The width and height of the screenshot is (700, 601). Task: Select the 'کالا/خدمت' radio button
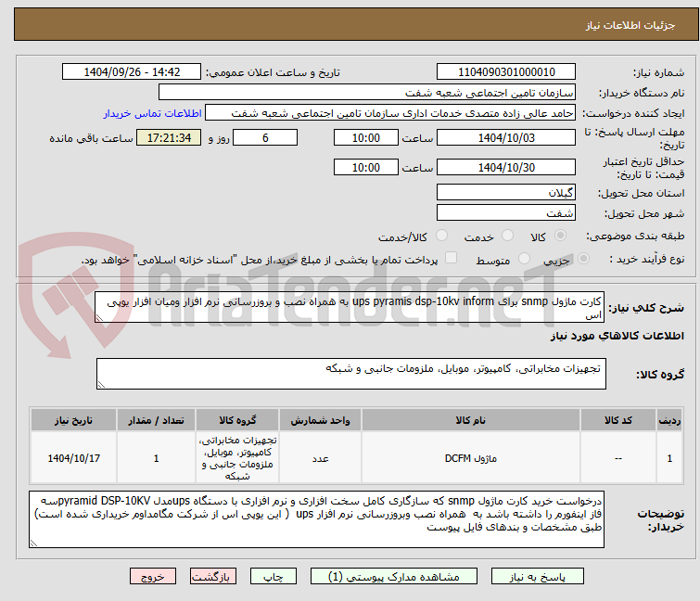[441, 236]
